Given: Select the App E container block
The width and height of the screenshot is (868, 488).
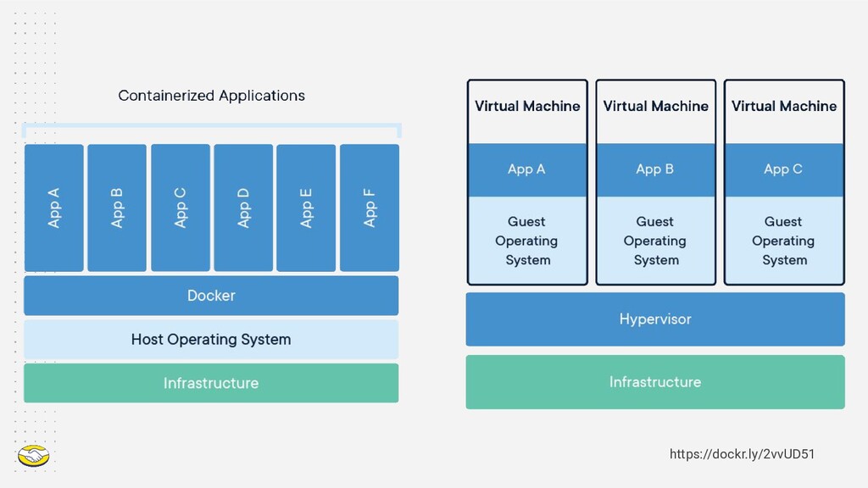Looking at the screenshot, I should pos(306,208).
